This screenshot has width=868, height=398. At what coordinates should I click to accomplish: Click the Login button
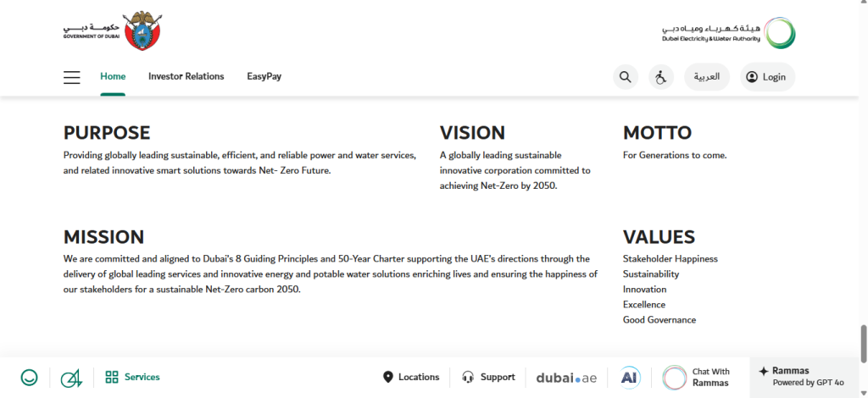[x=767, y=77]
